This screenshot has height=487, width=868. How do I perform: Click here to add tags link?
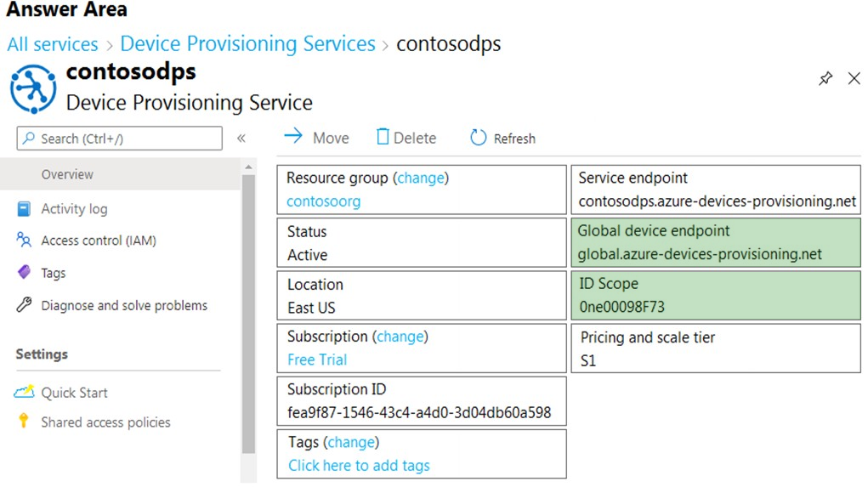359,466
